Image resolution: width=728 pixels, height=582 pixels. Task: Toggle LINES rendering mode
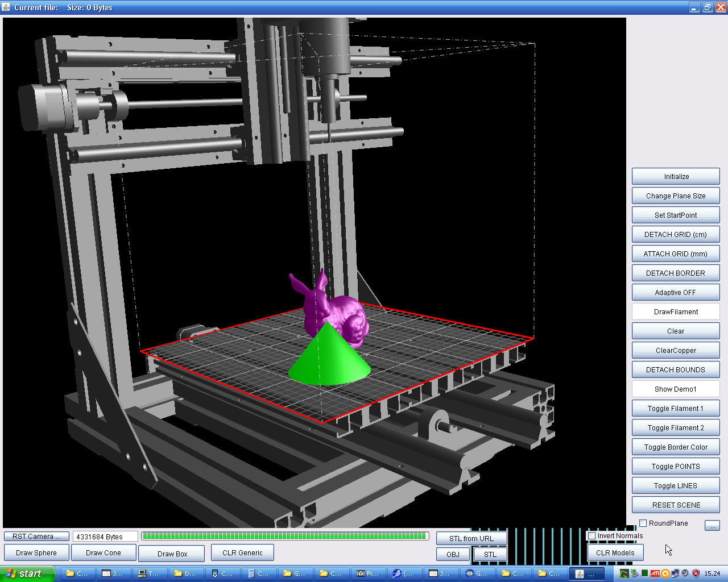(676, 485)
